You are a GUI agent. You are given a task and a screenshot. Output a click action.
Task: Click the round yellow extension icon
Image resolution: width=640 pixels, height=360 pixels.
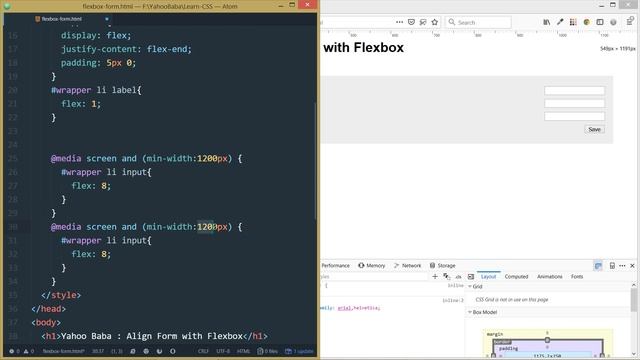(587, 22)
